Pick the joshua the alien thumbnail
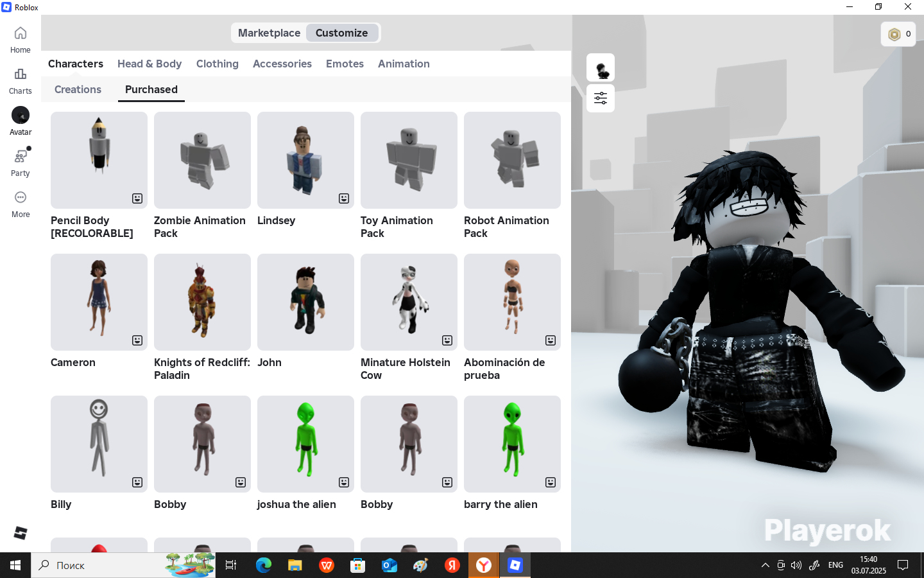924x578 pixels. pos(305,444)
